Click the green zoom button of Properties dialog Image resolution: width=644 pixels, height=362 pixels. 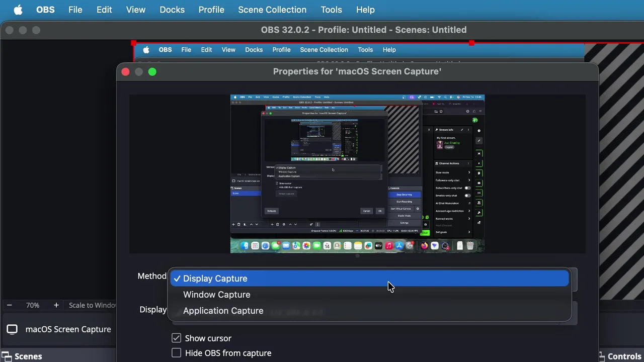point(152,72)
